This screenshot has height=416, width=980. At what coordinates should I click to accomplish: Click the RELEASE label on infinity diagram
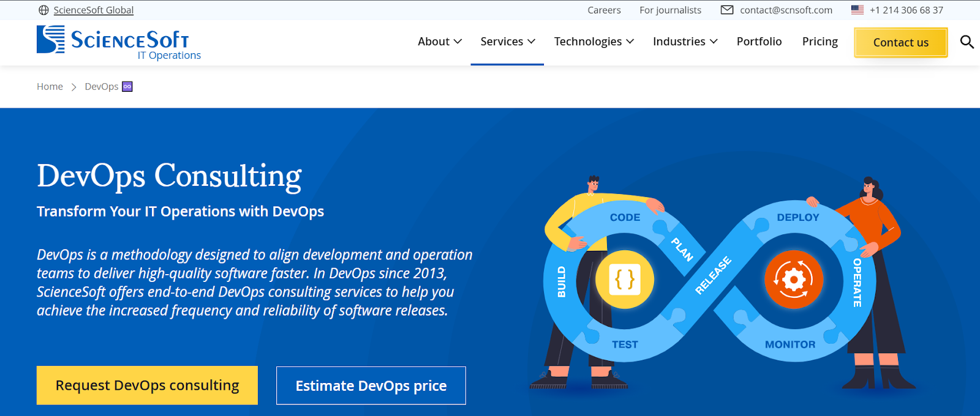(x=713, y=275)
